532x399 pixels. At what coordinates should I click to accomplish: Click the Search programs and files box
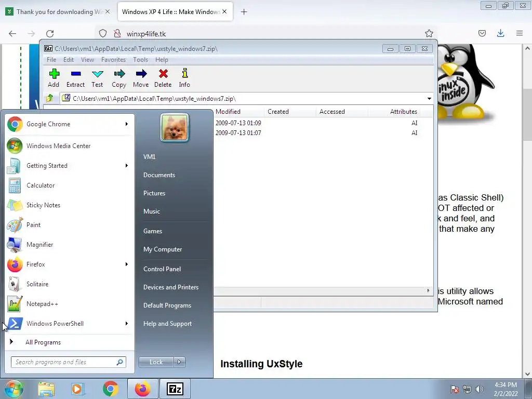click(68, 362)
